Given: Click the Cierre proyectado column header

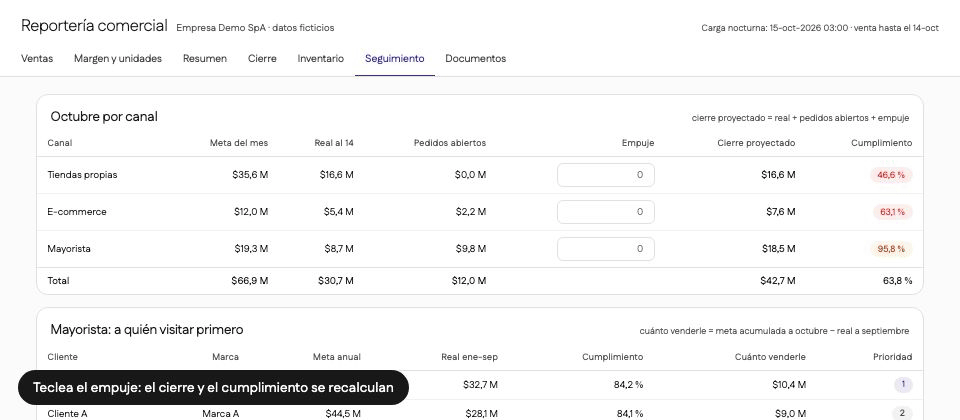Looking at the screenshot, I should pos(756,143).
